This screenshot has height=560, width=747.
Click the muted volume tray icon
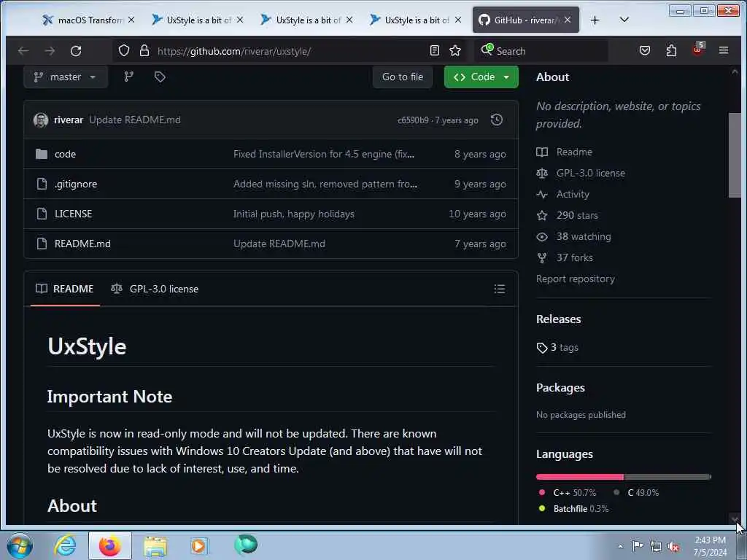673,547
